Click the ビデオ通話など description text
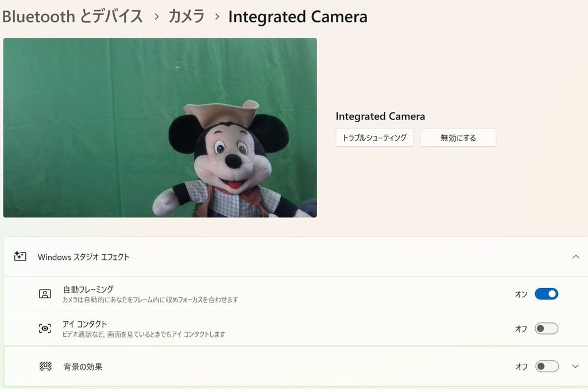This screenshot has height=389, width=588. coord(144,334)
